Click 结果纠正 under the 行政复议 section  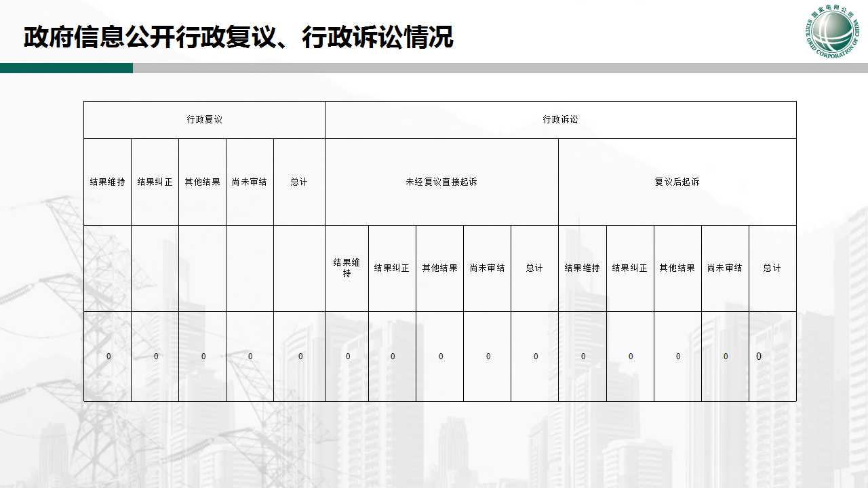pyautogui.click(x=155, y=182)
